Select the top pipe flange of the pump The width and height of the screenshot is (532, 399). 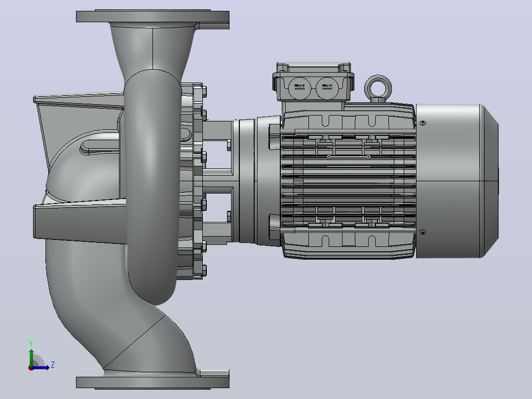(x=152, y=16)
